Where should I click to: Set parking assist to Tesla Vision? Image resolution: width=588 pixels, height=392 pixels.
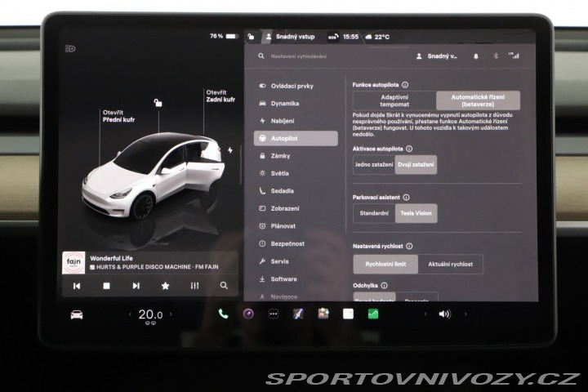416,213
